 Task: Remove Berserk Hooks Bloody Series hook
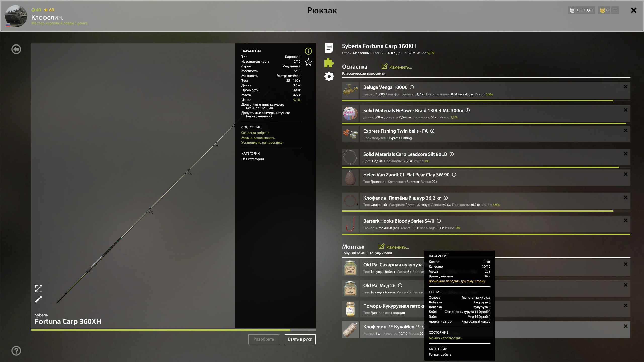pos(626,220)
